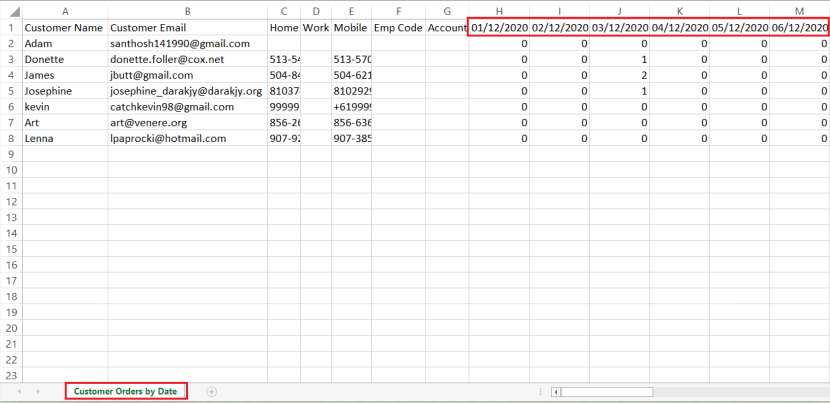
Task: Select column B header
Action: coord(187,10)
